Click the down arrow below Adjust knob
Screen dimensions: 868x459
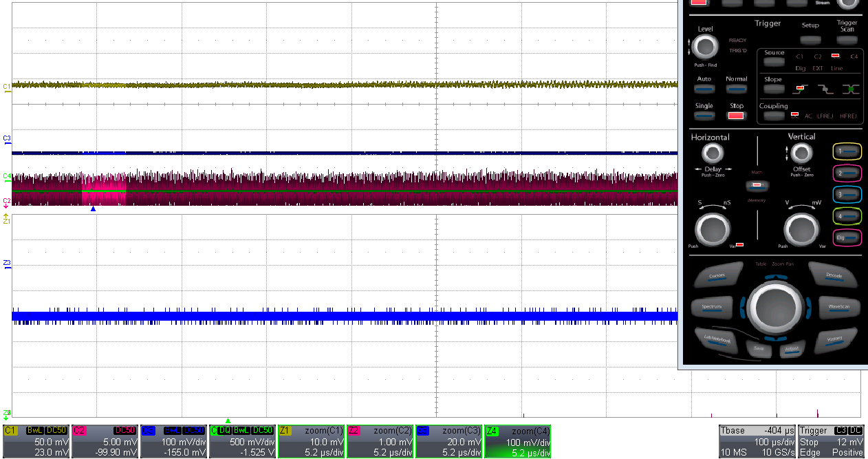[776, 339]
